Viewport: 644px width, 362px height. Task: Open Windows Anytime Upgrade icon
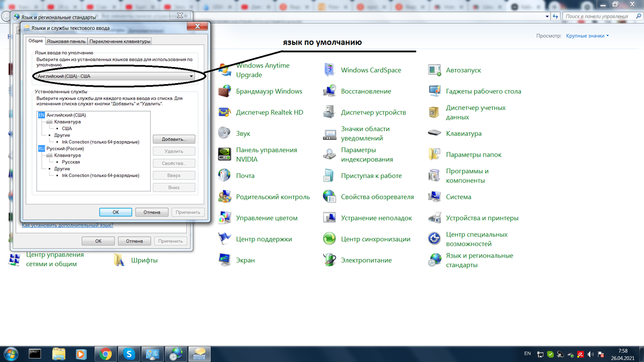click(225, 70)
